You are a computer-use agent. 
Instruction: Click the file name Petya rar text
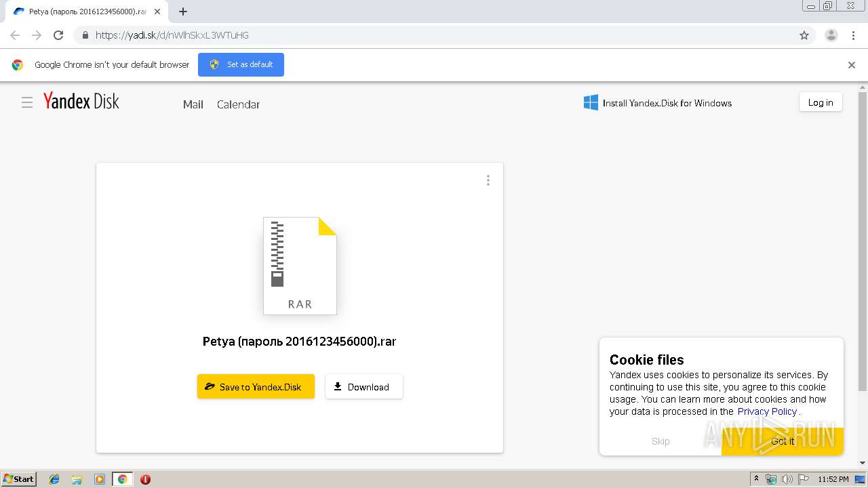coord(299,342)
